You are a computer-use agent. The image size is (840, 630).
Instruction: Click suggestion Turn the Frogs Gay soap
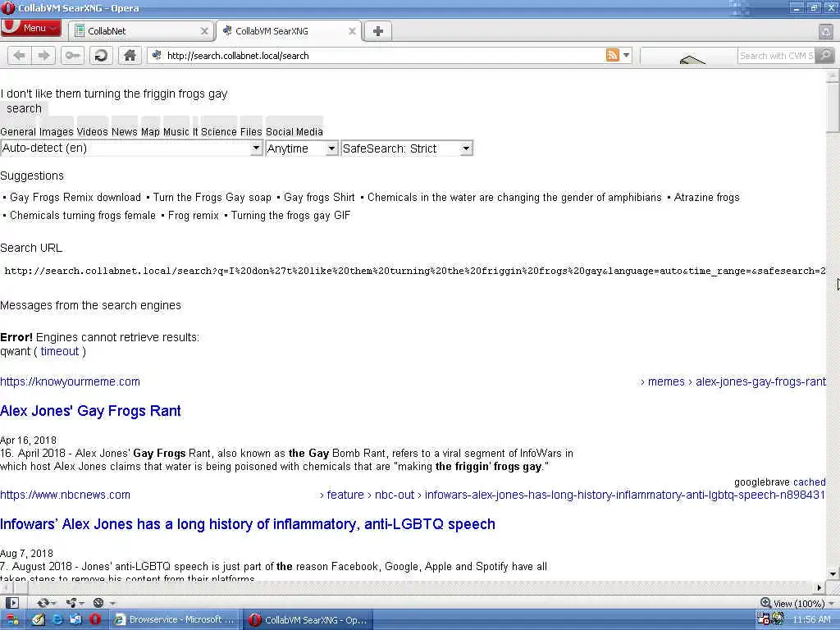click(212, 197)
